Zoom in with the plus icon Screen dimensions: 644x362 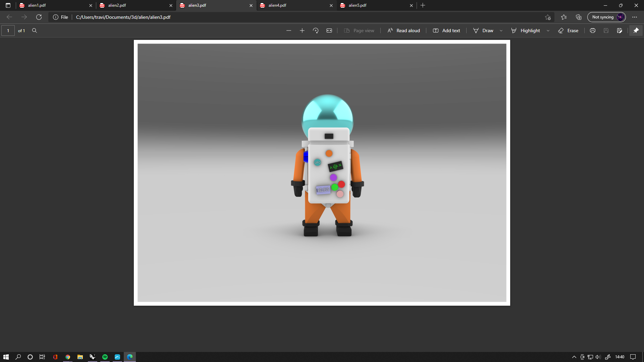[302, 31]
